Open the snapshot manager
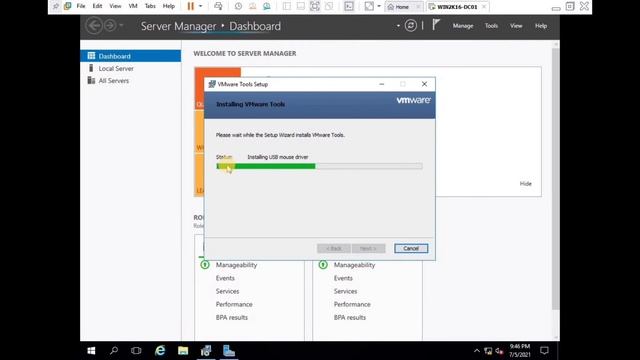Screen dimensions: 640x360 point(267,6)
